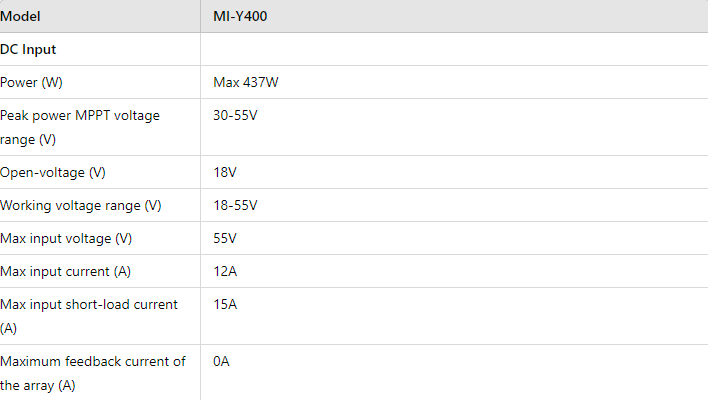The image size is (708, 400).
Task: Select the Power (W) row label
Action: (31, 82)
